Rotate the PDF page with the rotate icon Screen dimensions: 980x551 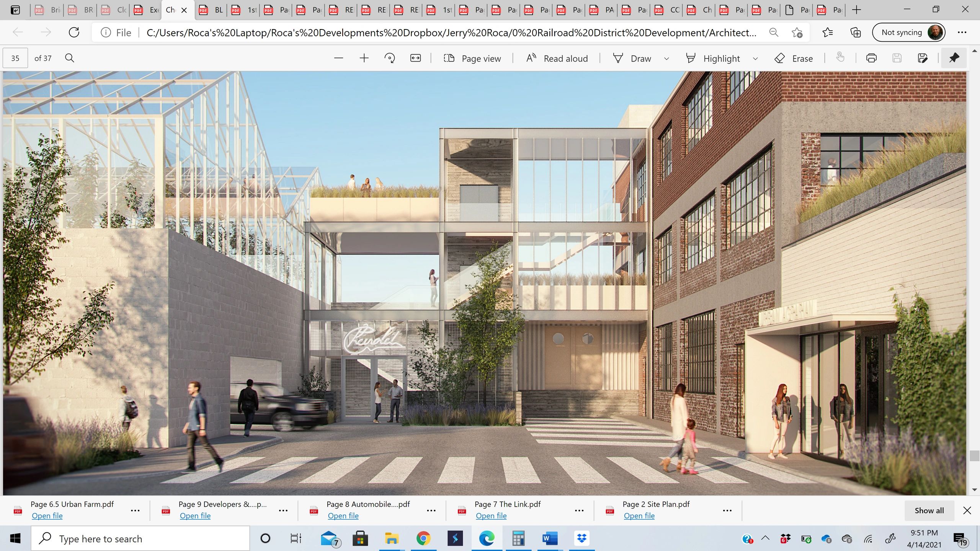pyautogui.click(x=390, y=58)
